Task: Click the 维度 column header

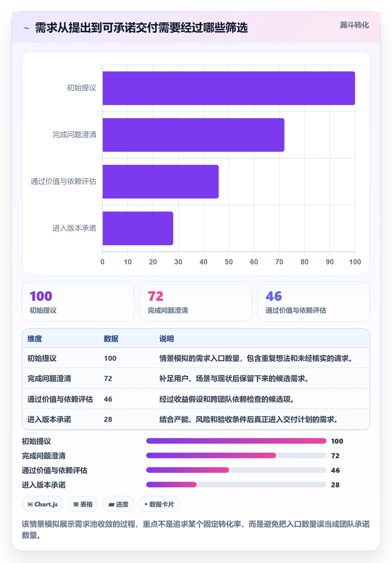Action: (x=35, y=339)
